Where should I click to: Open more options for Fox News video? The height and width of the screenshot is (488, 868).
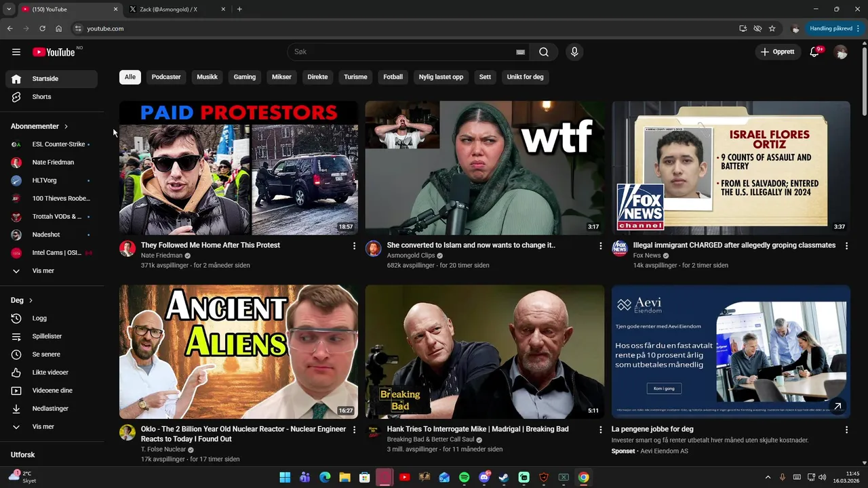[846, 246]
